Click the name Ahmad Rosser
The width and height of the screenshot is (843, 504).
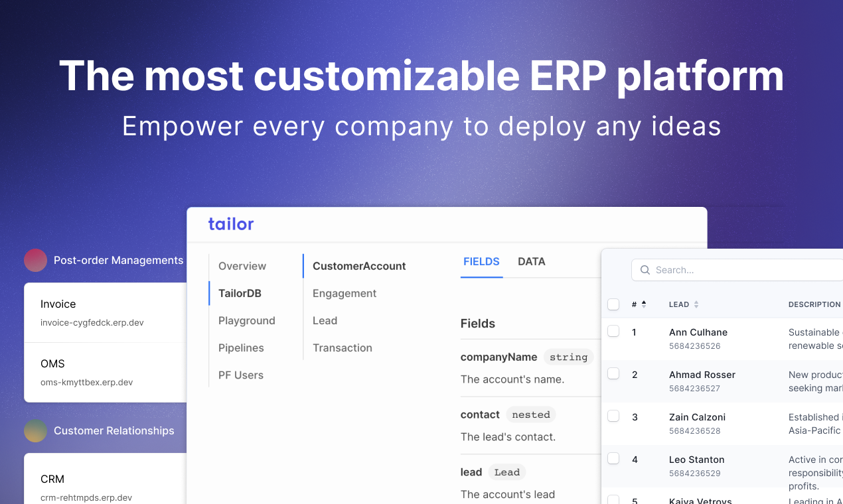[x=702, y=375]
